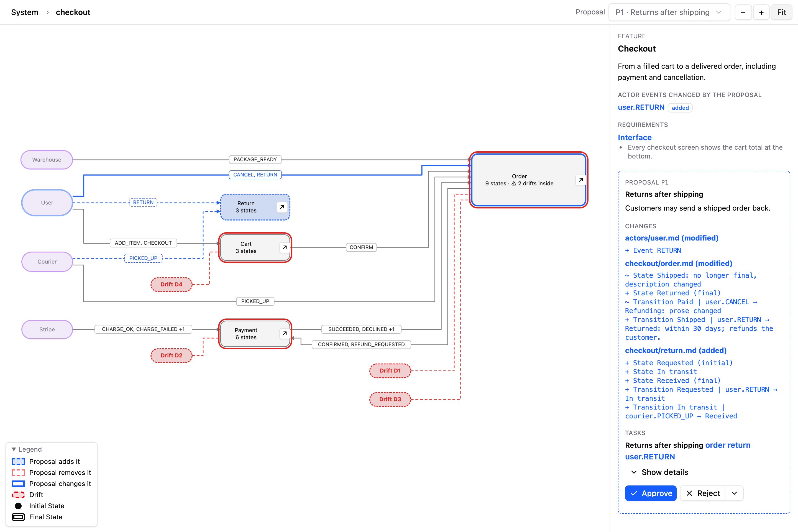Screen dimensions: 798x532
Task: Click the zoom out minus button
Action: click(x=743, y=12)
